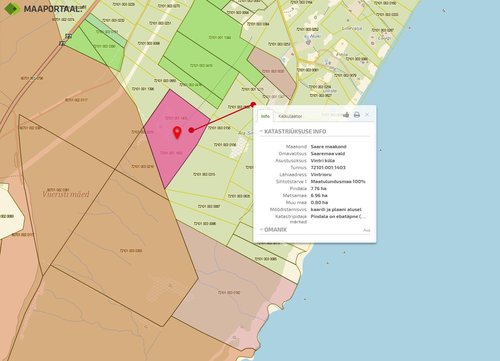Click the thumbs-up like icon
Screen dimensions: 500x361
click(346, 115)
